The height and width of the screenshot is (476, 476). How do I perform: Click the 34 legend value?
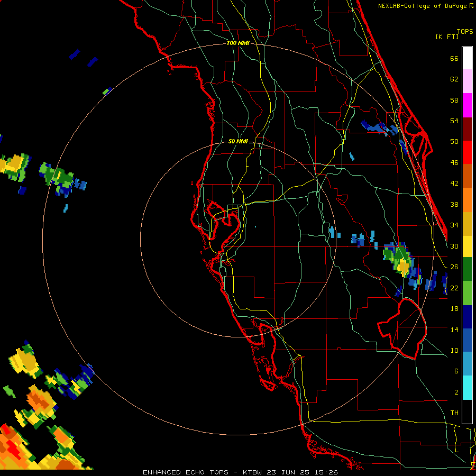point(454,225)
